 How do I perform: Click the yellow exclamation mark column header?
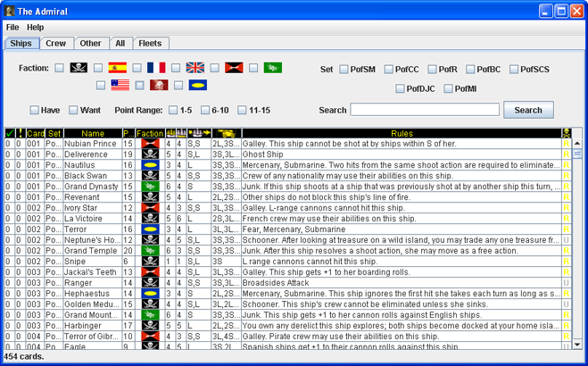[19, 134]
